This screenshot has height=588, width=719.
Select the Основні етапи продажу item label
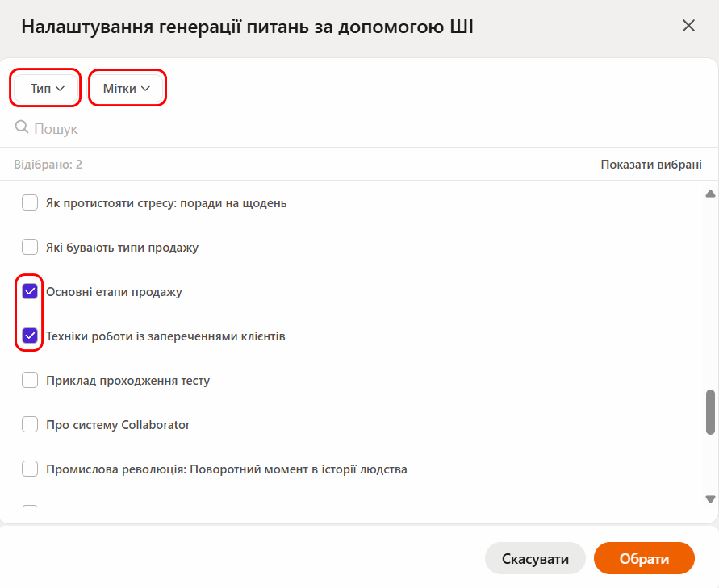(114, 291)
